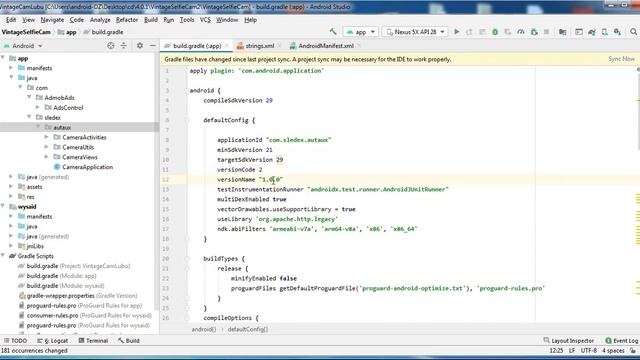Click Apply Changes and Restart Activity icon
The image size is (640, 360).
[x=469, y=32]
